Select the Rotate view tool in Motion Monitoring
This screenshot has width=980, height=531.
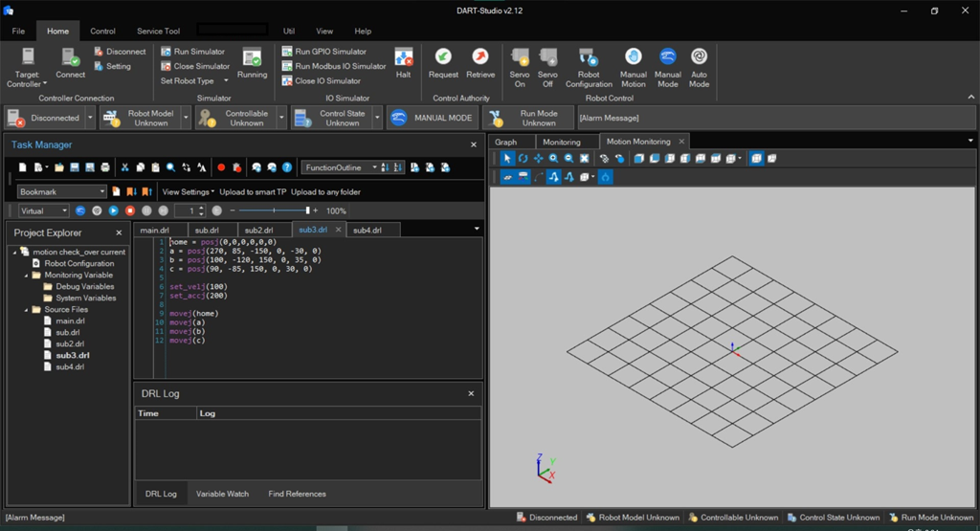click(523, 159)
